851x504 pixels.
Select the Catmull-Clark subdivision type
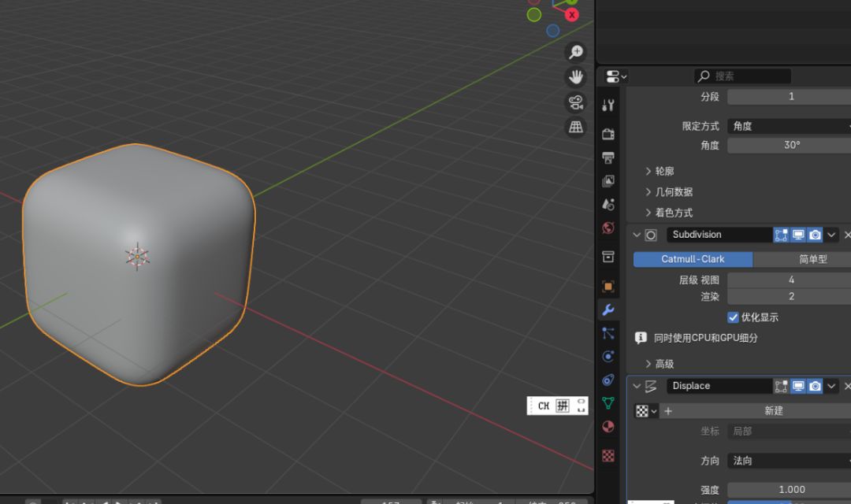coord(693,259)
